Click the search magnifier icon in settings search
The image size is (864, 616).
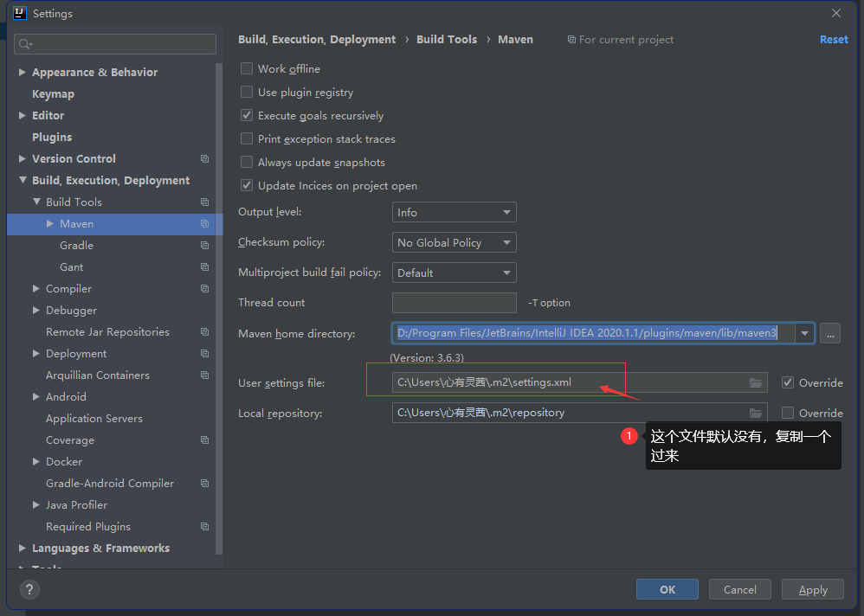point(25,44)
